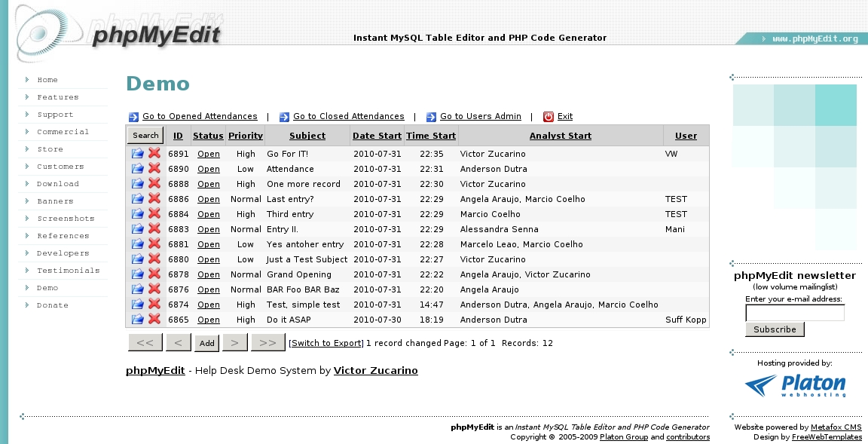Open Home in the sidebar menu
Image resolution: width=868 pixels, height=444 pixels.
pyautogui.click(x=47, y=80)
